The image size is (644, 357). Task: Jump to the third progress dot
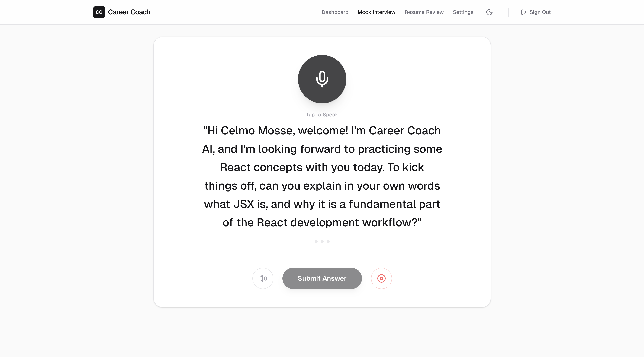point(329,241)
